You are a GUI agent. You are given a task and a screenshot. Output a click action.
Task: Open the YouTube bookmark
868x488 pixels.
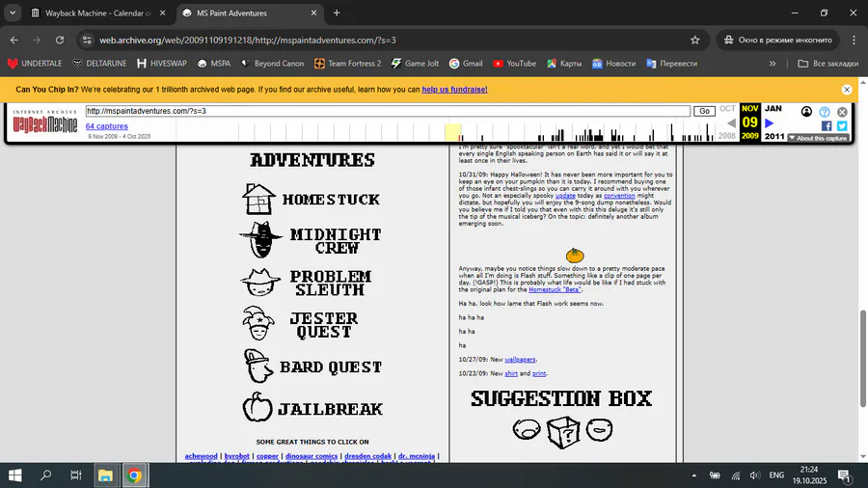(514, 64)
